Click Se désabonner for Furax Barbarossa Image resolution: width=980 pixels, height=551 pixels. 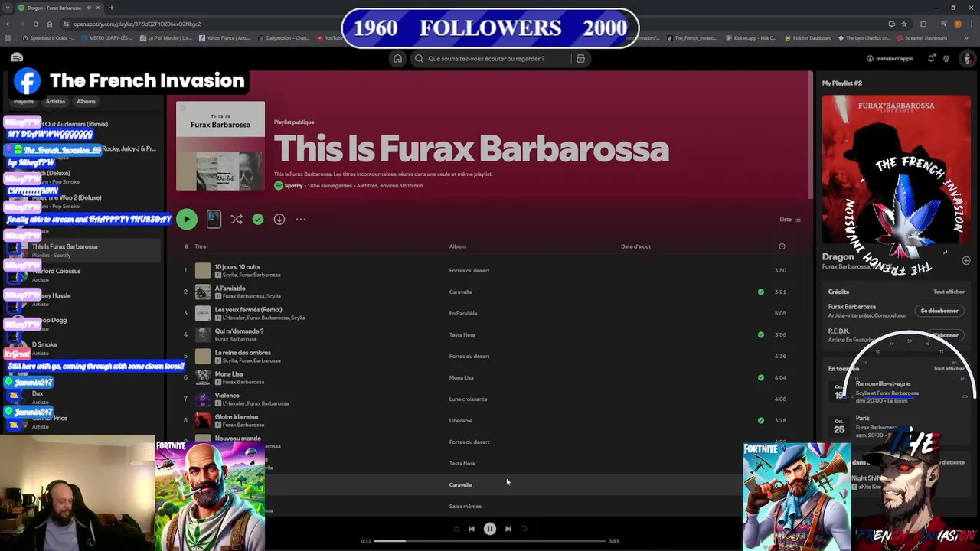click(x=939, y=311)
